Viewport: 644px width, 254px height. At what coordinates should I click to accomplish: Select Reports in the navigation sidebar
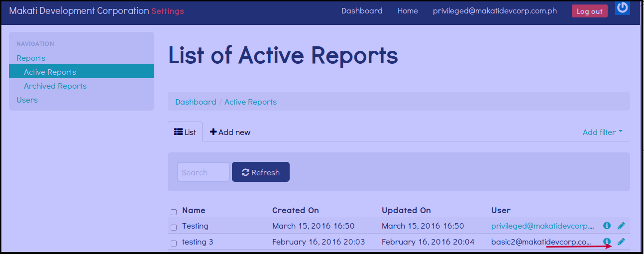click(x=31, y=58)
